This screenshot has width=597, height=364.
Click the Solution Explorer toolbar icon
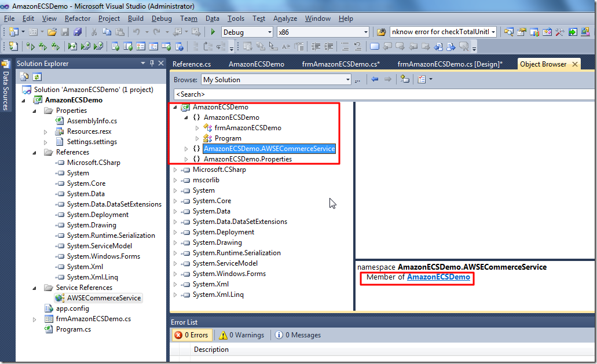pyautogui.click(x=508, y=32)
